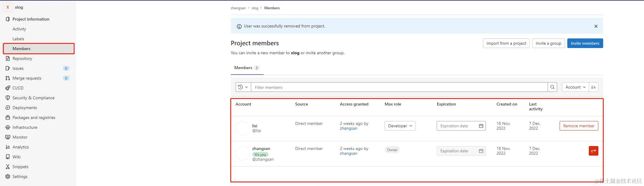
Task: Click the search magnifier icon in filter bar
Action: tap(552, 87)
